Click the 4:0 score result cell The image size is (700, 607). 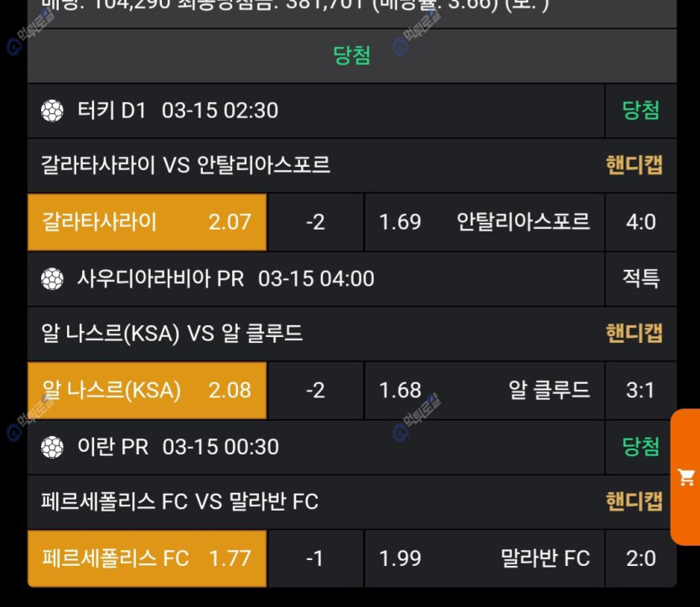(640, 222)
